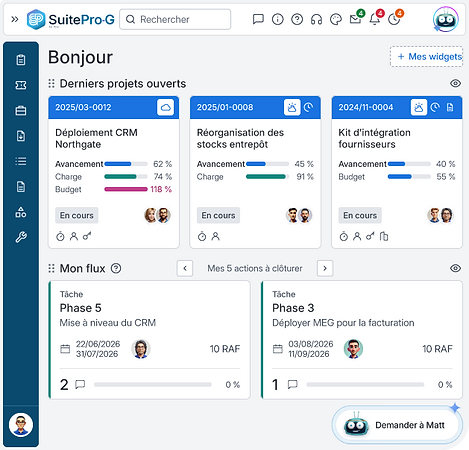Click the chart clock icon on 2025/01-0008

(x=309, y=107)
